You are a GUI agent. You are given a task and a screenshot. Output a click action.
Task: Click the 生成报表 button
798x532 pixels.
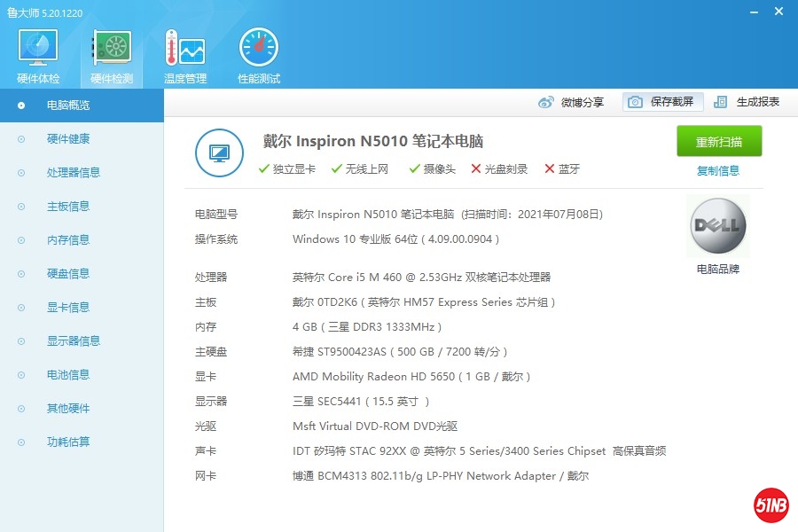[x=747, y=102]
